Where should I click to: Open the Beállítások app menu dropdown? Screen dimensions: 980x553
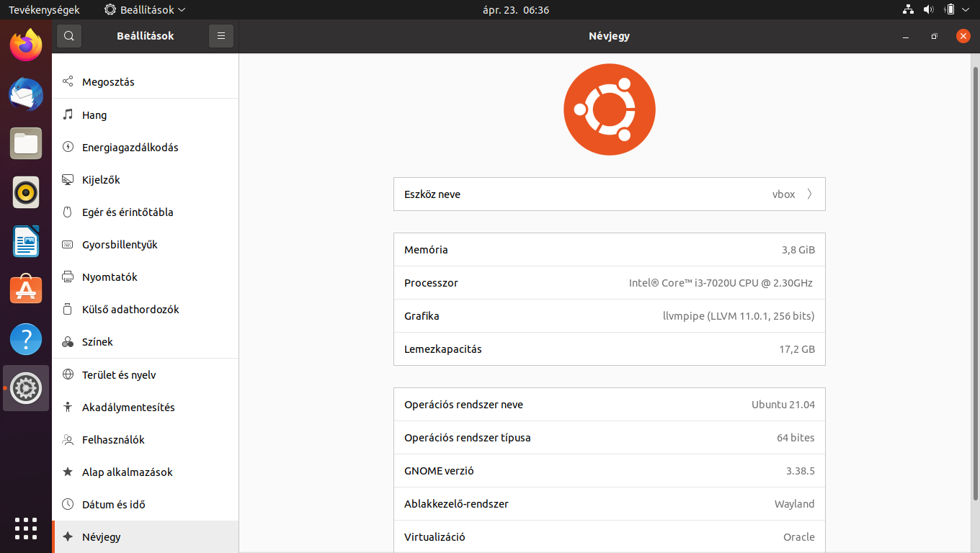click(145, 10)
